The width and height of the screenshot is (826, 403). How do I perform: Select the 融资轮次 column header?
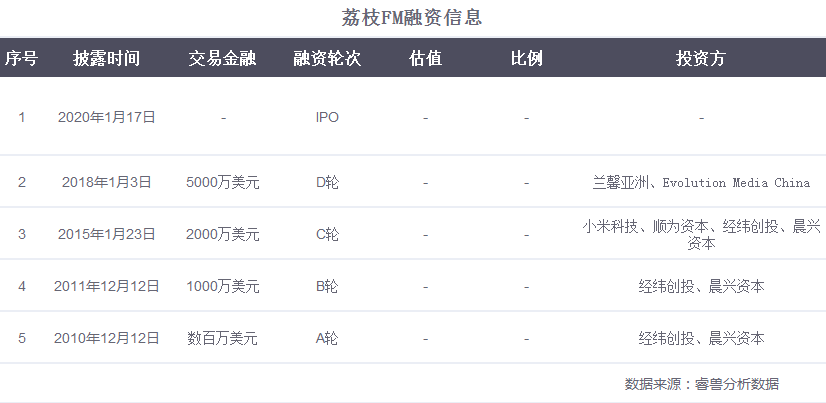click(327, 58)
